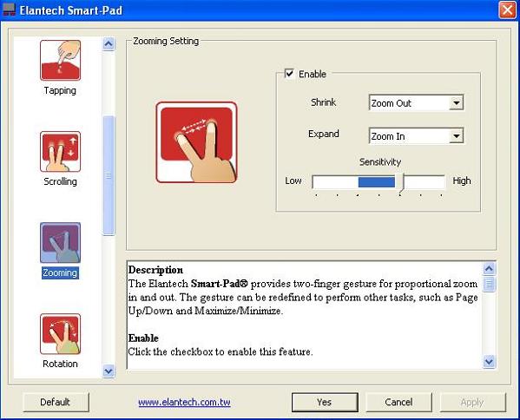Click the Description heading text

[155, 270]
